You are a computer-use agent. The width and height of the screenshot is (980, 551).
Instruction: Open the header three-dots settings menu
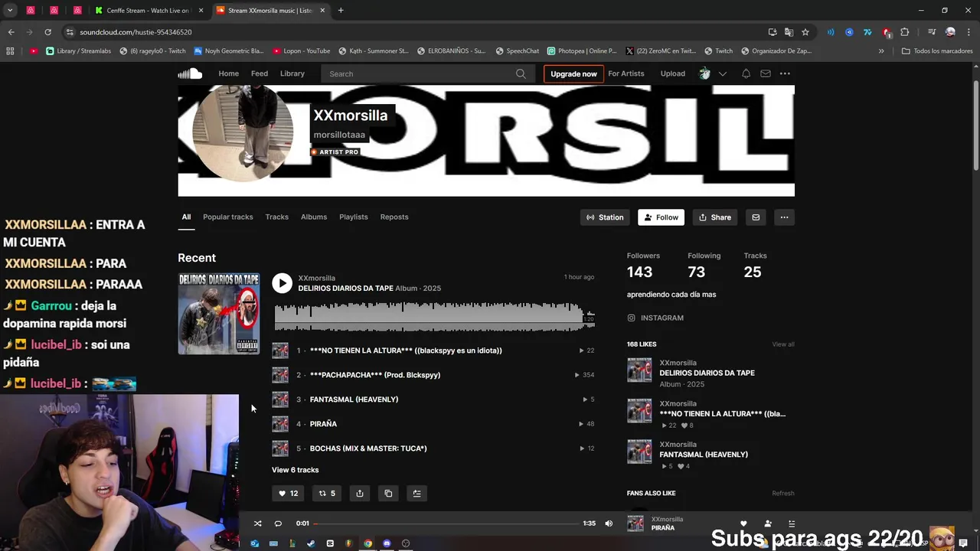pos(785,73)
